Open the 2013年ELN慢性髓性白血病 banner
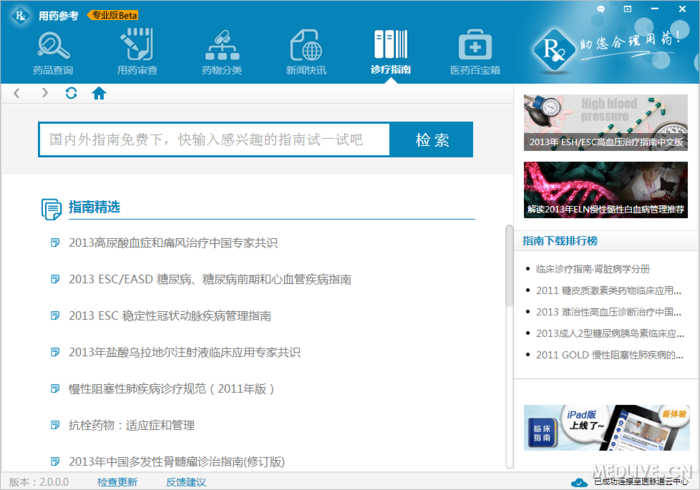Viewport: 700px width, 490px height. tap(605, 190)
